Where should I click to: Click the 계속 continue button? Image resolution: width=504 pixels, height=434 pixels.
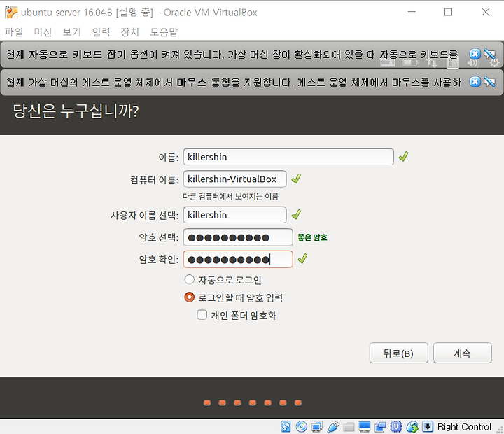462,353
